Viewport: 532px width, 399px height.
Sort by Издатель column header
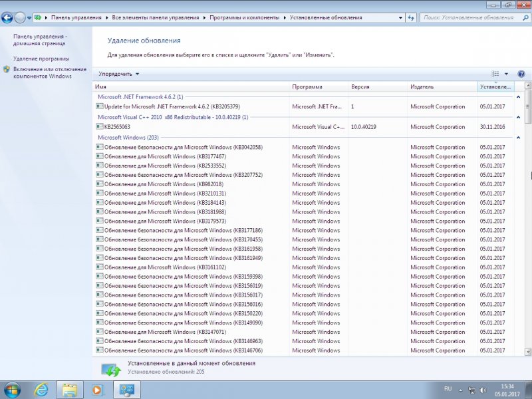point(443,87)
